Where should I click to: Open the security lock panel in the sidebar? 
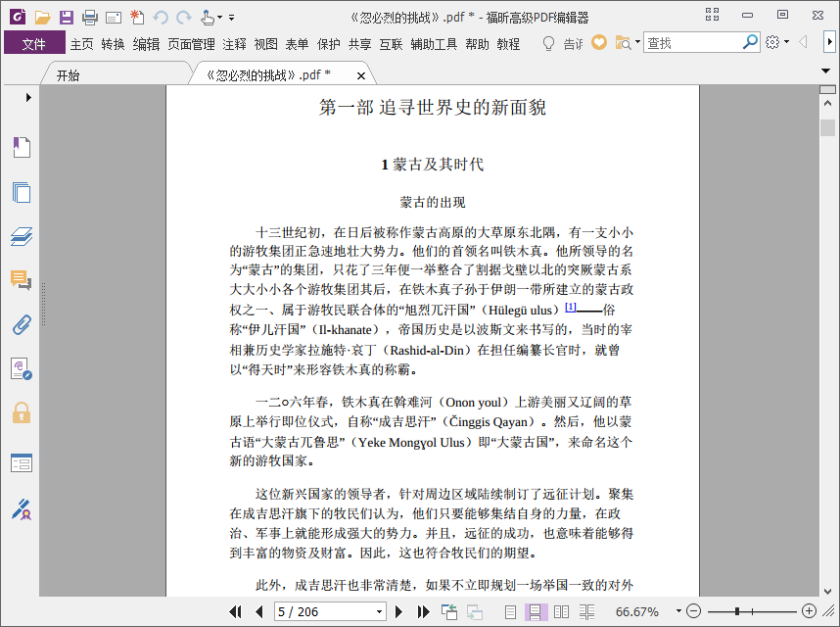coord(22,413)
